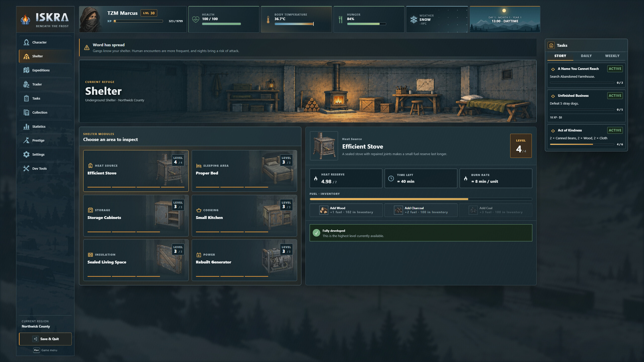Image resolution: width=644 pixels, height=362 pixels.
Task: Open the Tasks sidebar menu item
Action: point(45,98)
